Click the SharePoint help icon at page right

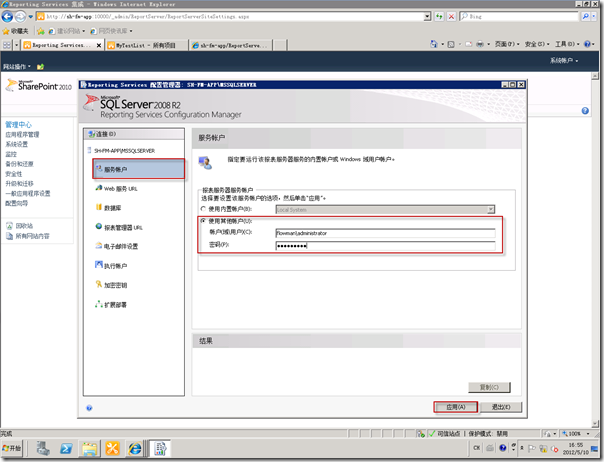pyautogui.click(x=585, y=111)
